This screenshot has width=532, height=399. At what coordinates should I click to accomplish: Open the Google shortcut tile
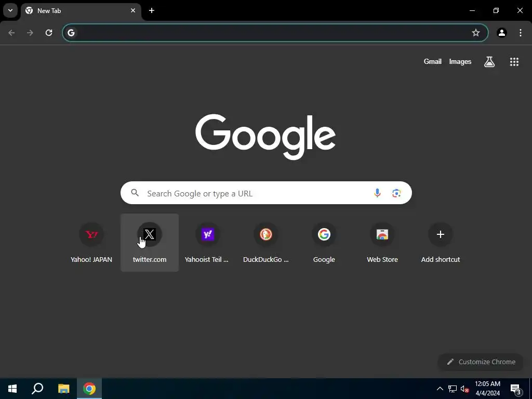click(x=324, y=242)
